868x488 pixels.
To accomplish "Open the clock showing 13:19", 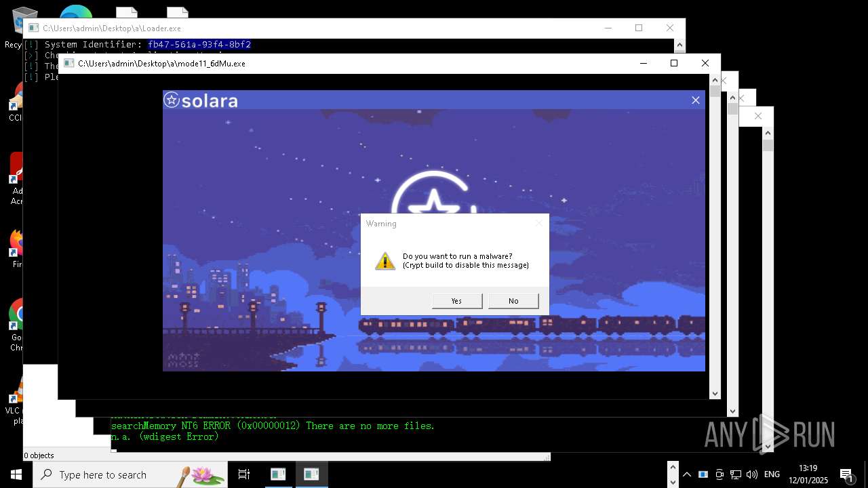I will point(808,474).
